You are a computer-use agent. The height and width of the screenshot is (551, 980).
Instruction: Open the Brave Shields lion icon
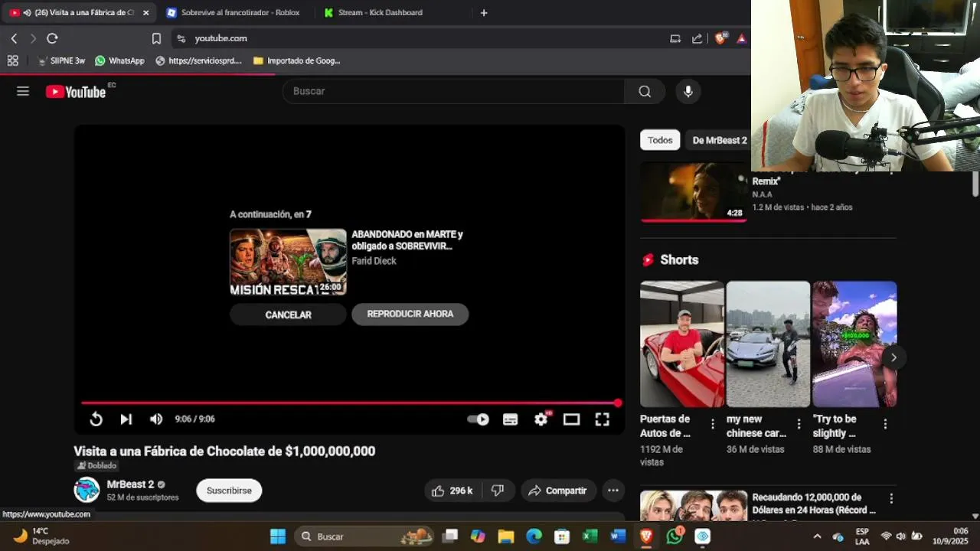pyautogui.click(x=720, y=38)
